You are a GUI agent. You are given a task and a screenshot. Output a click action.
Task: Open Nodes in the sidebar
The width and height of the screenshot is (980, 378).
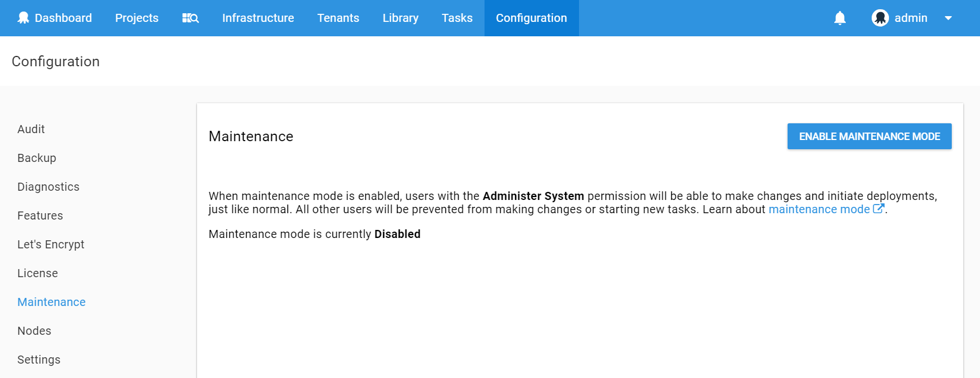tap(34, 331)
